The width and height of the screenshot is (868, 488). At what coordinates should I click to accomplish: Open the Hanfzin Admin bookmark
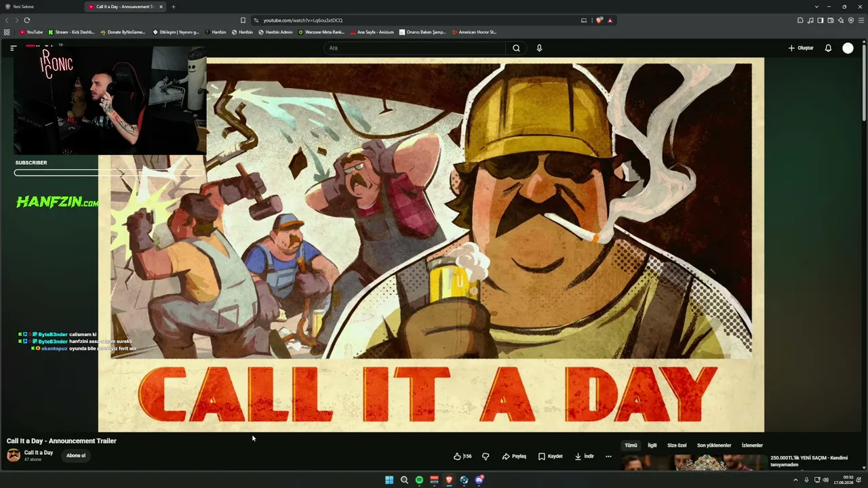pos(275,32)
